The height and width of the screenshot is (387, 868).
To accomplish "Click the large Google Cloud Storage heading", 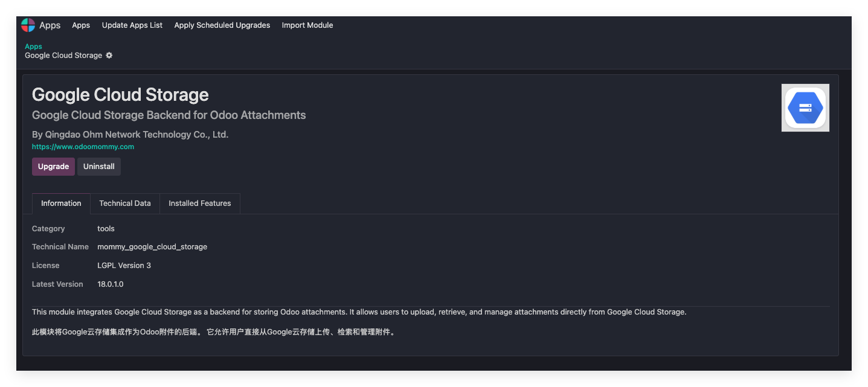I will tap(120, 95).
